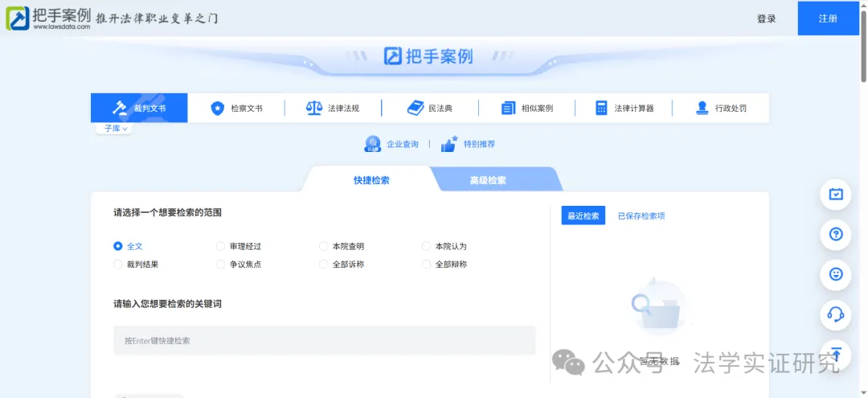Open the headset customer service icon
This screenshot has width=868, height=398.
coord(835,314)
